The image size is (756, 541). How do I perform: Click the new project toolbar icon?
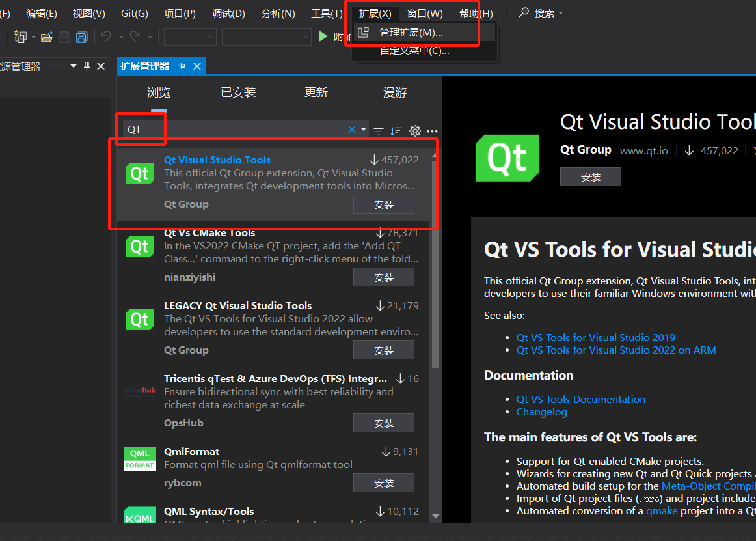point(20,36)
